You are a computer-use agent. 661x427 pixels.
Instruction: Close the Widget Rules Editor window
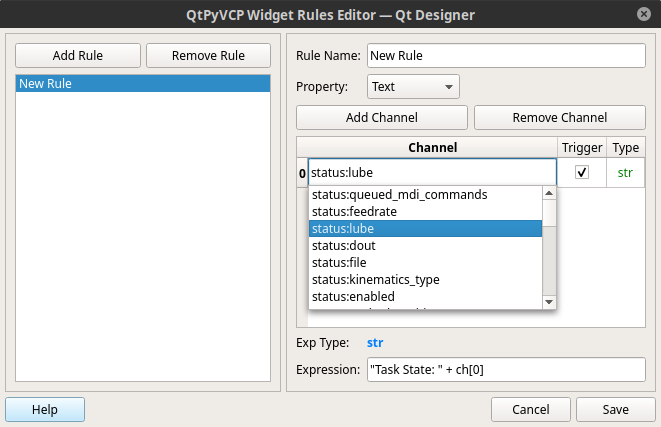[644, 14]
